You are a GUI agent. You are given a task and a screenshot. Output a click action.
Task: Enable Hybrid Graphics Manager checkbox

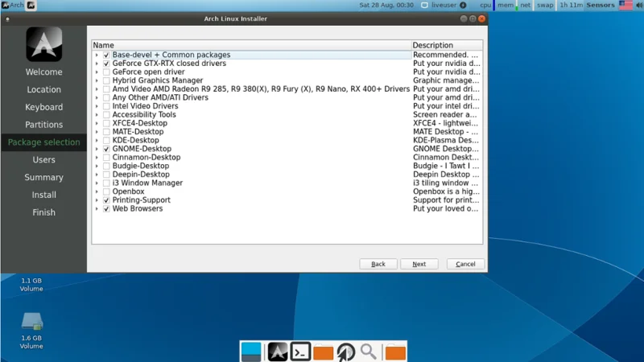click(106, 80)
